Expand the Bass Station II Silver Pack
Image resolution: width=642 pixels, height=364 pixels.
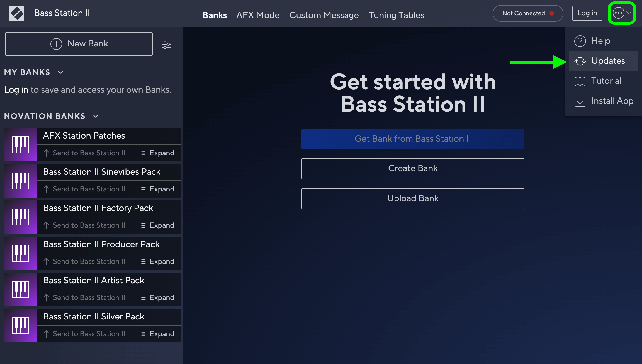coord(157,334)
